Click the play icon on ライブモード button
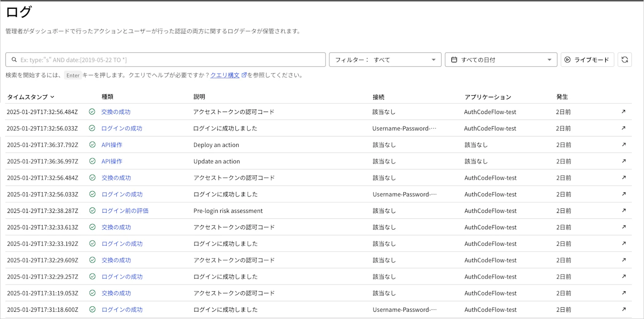Image resolution: width=644 pixels, height=319 pixels. pos(568,60)
